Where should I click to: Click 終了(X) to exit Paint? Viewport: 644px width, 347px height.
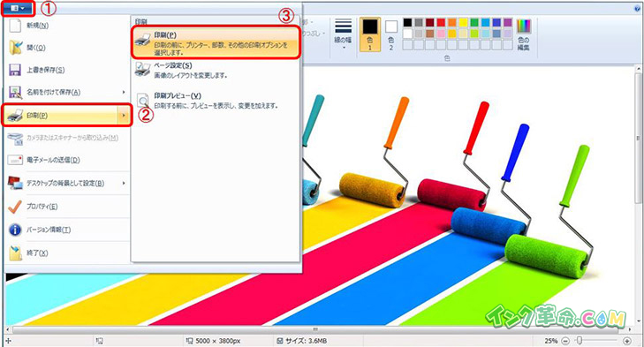pyautogui.click(x=66, y=253)
